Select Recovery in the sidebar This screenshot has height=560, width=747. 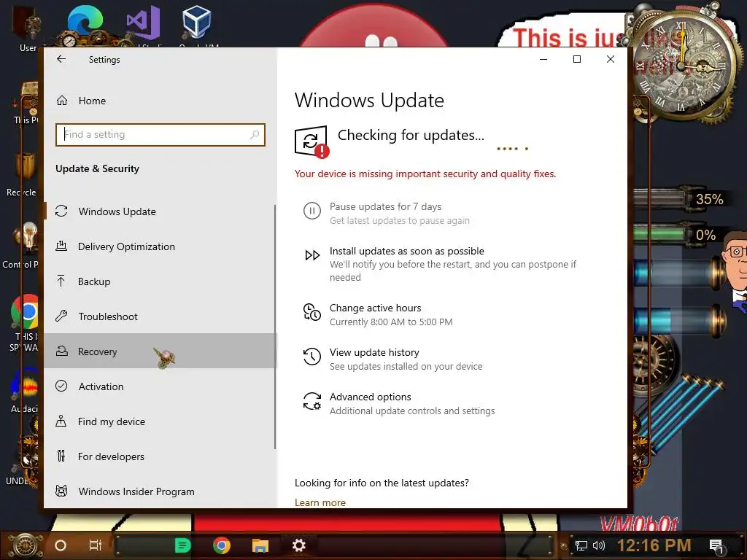click(x=160, y=351)
